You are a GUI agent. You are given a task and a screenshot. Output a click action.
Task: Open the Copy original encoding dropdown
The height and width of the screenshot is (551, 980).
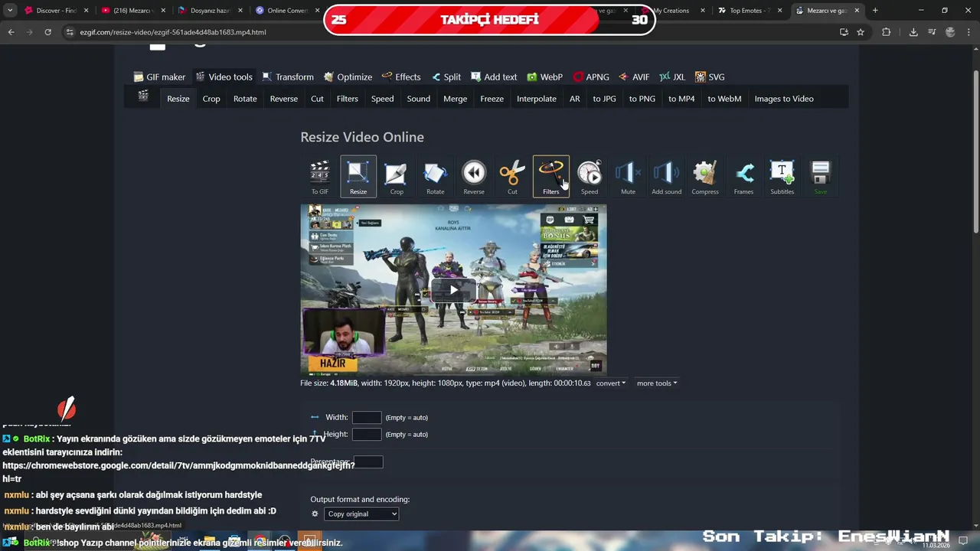tap(361, 514)
